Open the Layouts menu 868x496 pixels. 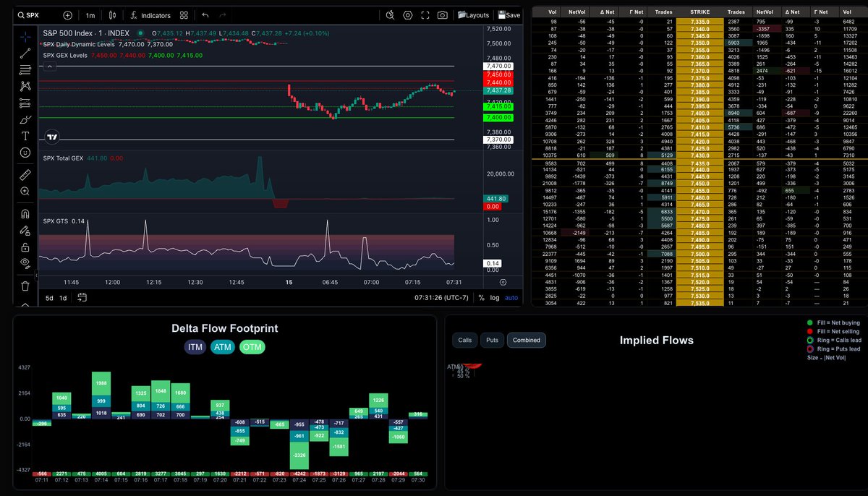tap(473, 14)
